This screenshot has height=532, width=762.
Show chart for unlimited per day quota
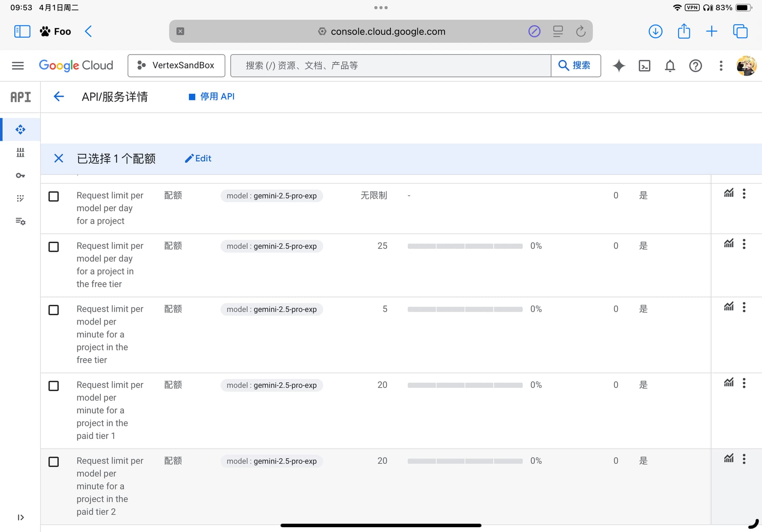pos(729,193)
